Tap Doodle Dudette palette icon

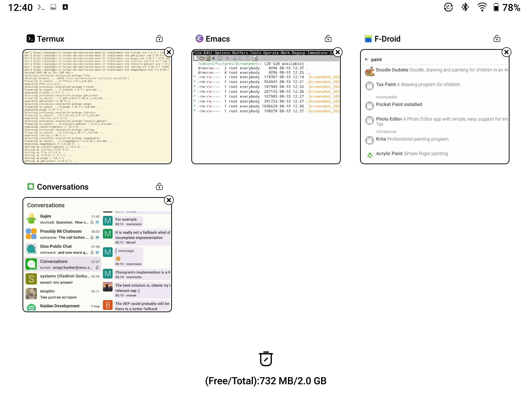coord(369,72)
